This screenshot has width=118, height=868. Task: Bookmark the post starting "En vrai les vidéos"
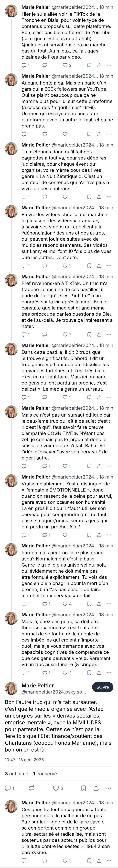[x=89, y=265]
